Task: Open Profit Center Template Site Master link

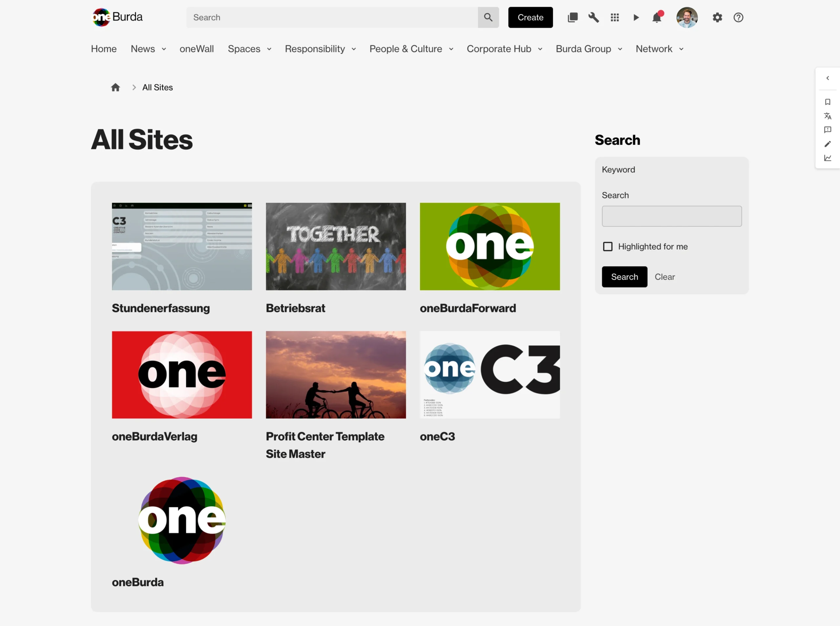Action: [325, 445]
